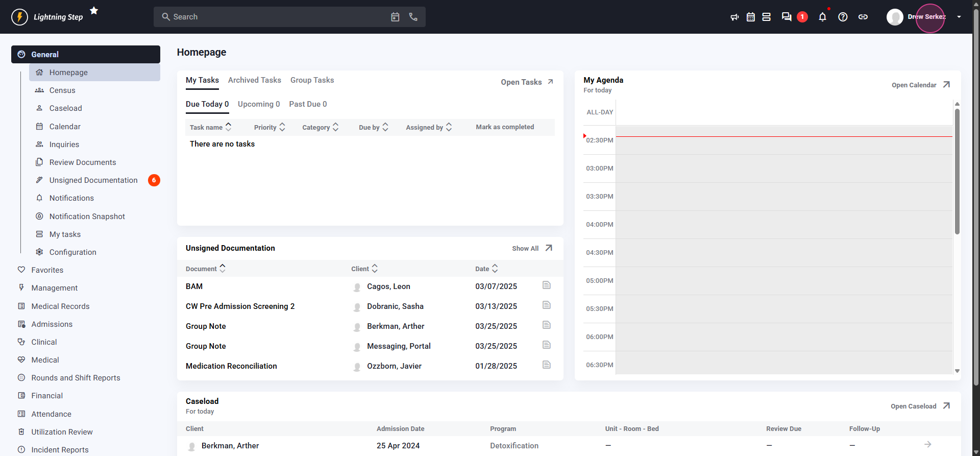The image size is (980, 456).
Task: Open the help question mark icon
Action: point(843,17)
